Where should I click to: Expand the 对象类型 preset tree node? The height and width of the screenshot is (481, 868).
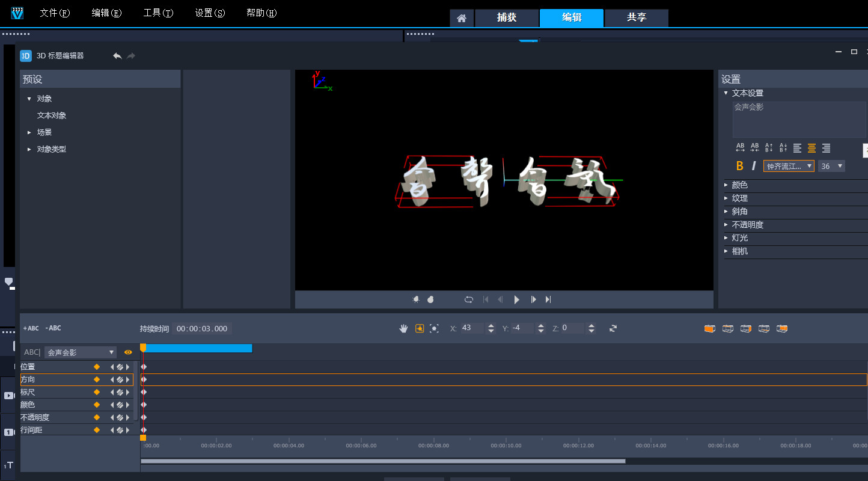[x=29, y=149]
